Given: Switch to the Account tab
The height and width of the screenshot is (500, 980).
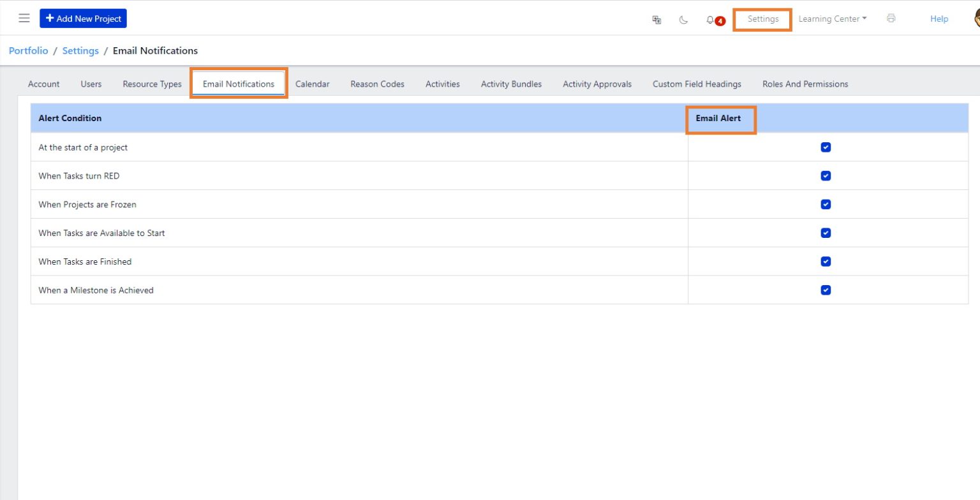Looking at the screenshot, I should (x=44, y=84).
